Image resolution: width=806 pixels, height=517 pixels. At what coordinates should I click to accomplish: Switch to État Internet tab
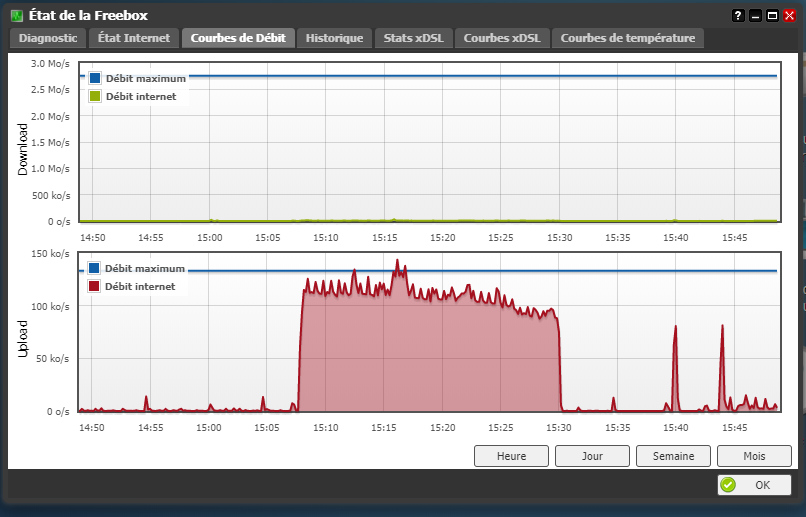(x=134, y=38)
